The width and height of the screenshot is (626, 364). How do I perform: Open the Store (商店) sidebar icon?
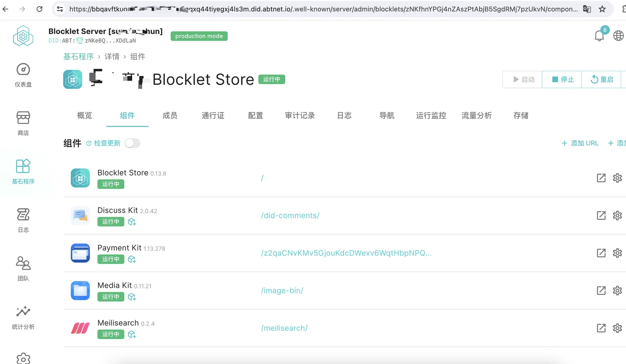(23, 118)
